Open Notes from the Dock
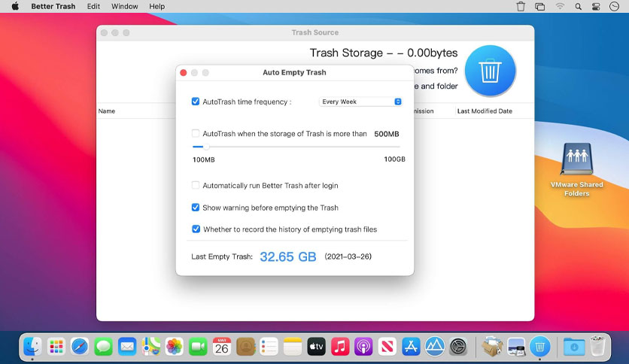 [x=293, y=347]
